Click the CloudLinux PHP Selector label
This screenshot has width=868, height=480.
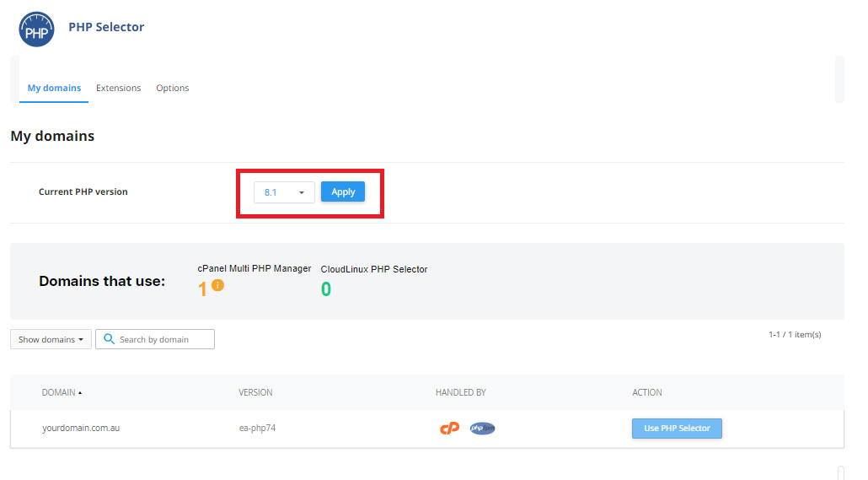(x=373, y=269)
